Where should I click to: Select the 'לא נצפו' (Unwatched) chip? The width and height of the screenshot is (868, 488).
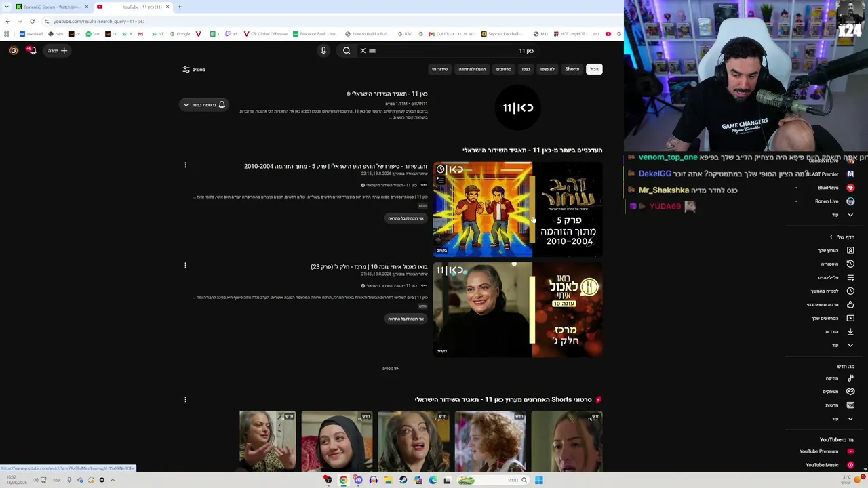547,69
